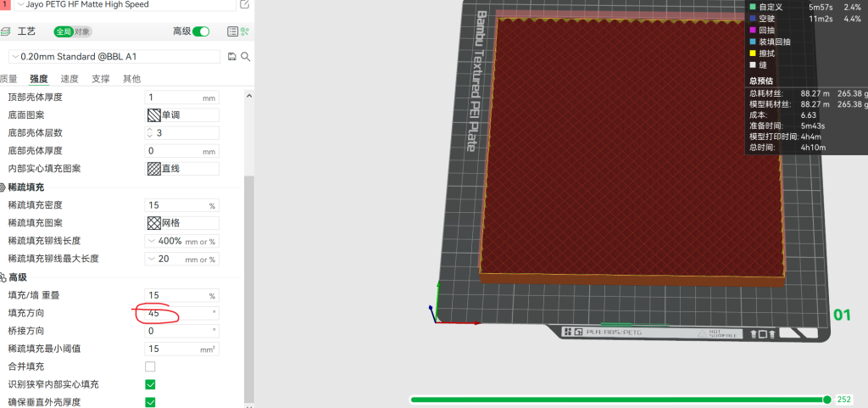The width and height of the screenshot is (868, 408).
Task: Click the 桥接方向 setting label
Action: [x=26, y=331]
